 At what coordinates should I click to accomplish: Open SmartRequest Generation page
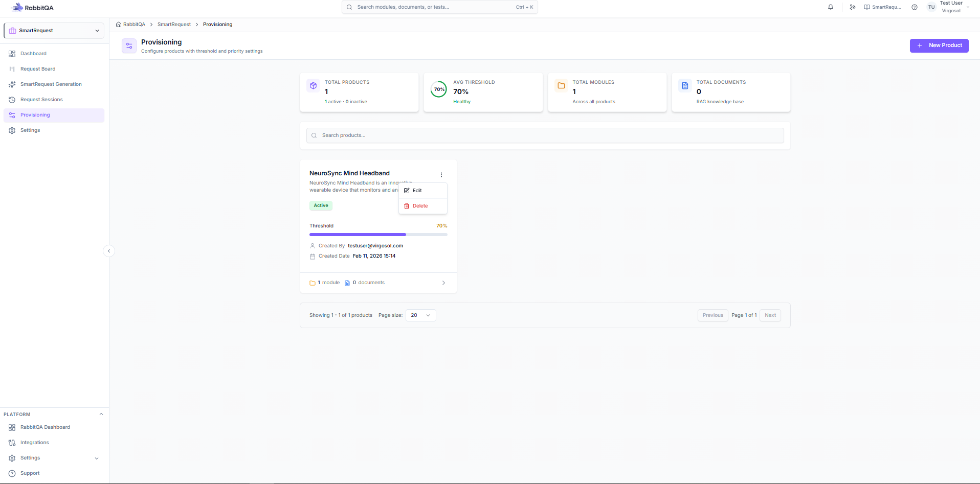pos(54,84)
